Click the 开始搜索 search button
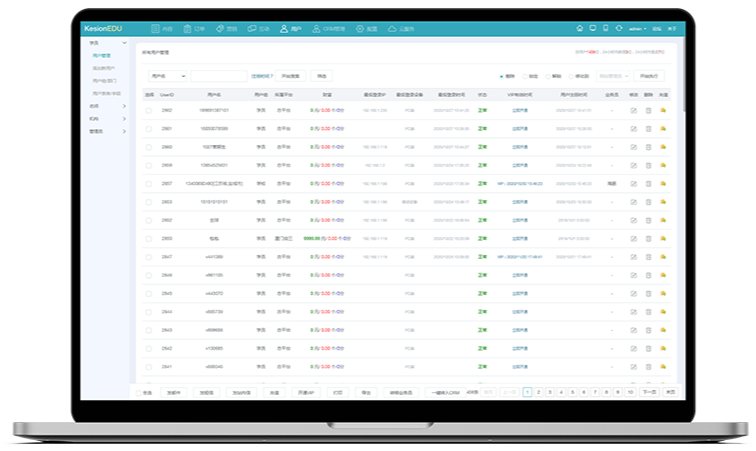The image size is (756, 451). tap(290, 75)
